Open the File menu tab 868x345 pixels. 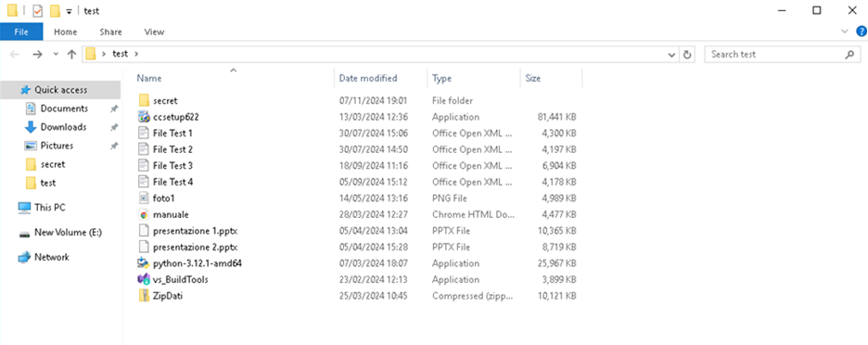click(x=21, y=32)
